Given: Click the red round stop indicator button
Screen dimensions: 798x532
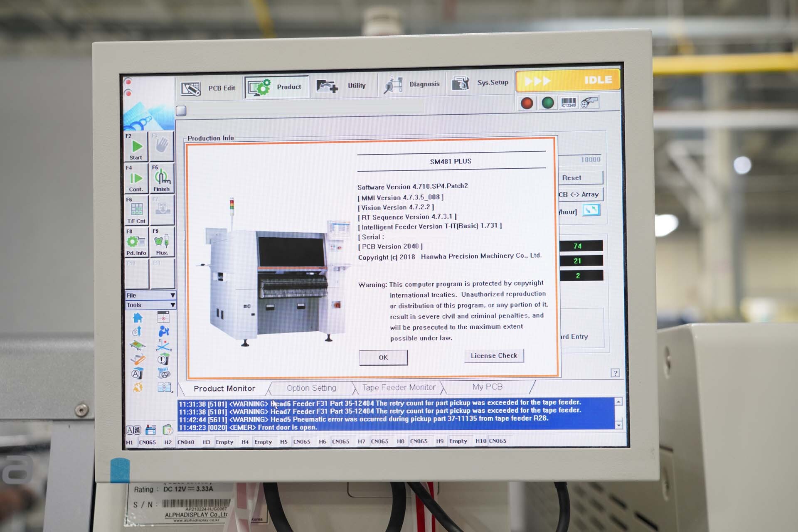Looking at the screenshot, I should 527,103.
